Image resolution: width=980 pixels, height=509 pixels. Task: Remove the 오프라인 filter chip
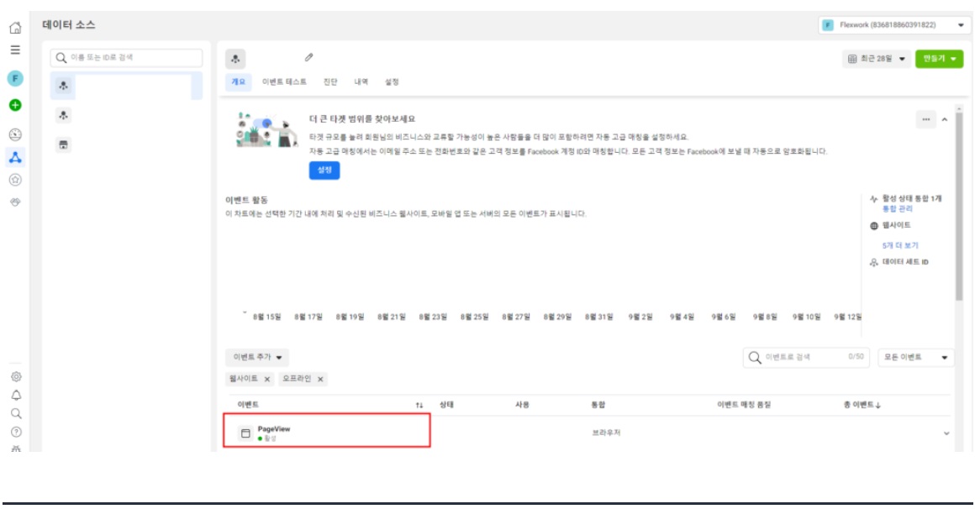(x=320, y=379)
